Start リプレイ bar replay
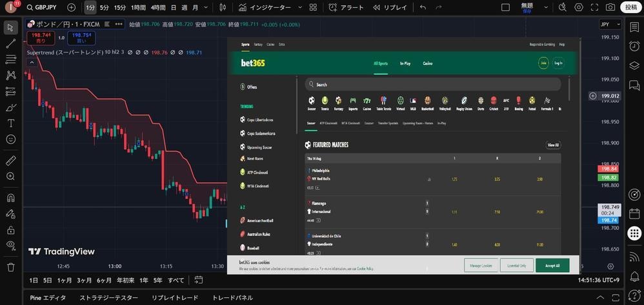 click(390, 7)
